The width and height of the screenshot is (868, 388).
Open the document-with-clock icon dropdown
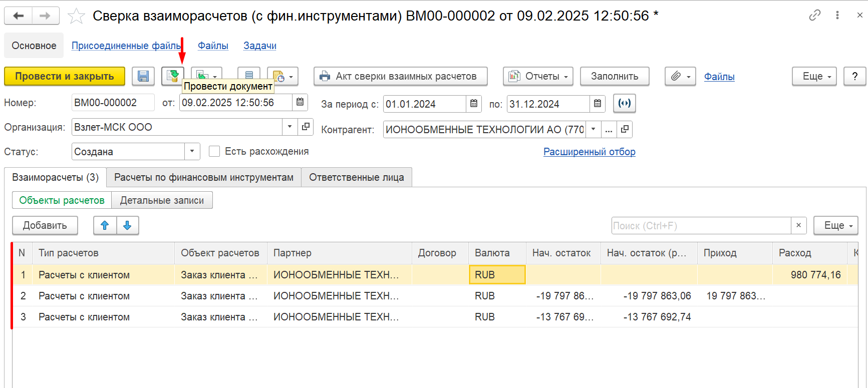click(283, 76)
